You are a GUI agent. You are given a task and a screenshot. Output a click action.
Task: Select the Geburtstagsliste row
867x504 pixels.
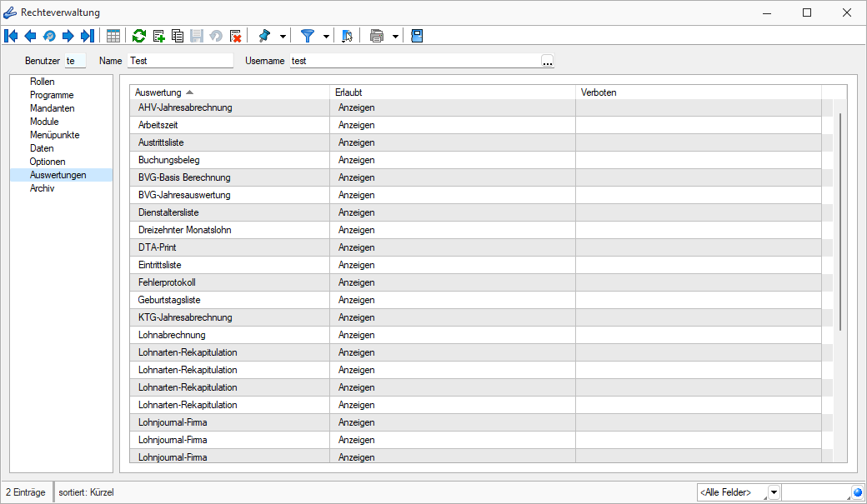click(475, 300)
